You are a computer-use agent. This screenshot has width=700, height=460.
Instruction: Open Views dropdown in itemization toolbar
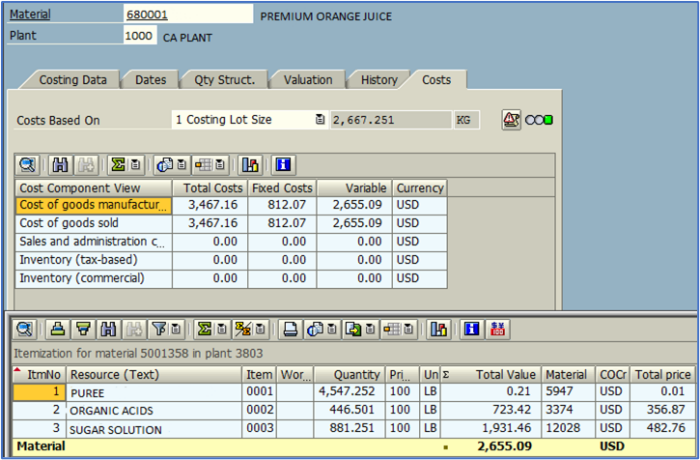tap(332, 330)
